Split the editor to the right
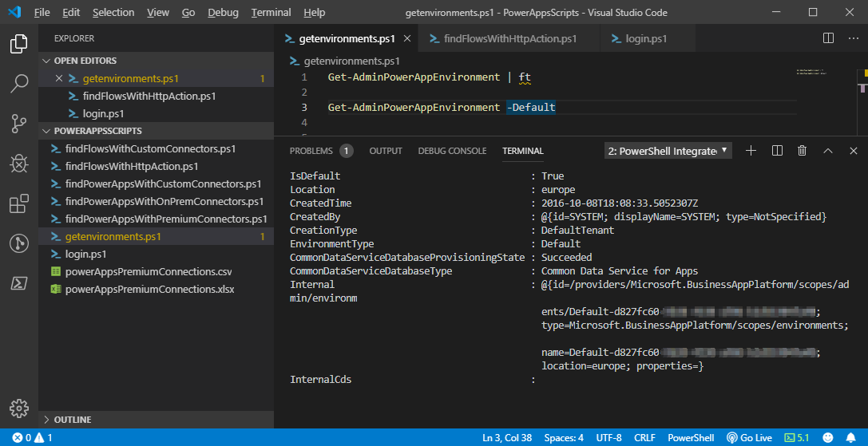868x446 pixels. [829, 38]
